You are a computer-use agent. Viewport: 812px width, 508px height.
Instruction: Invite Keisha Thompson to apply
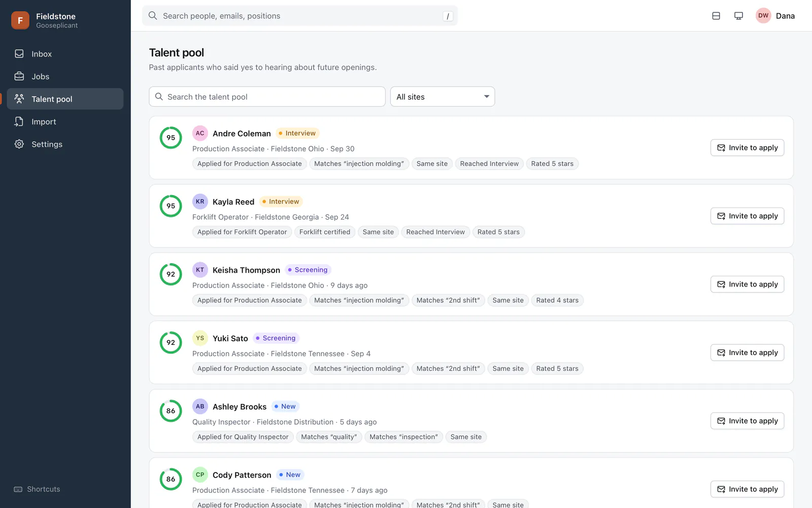tap(747, 284)
